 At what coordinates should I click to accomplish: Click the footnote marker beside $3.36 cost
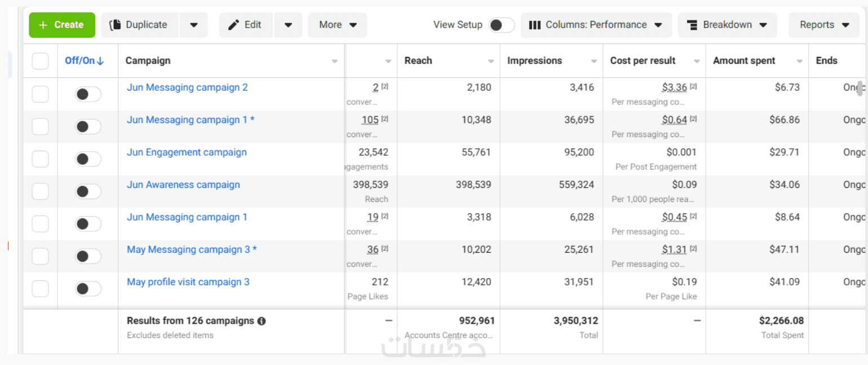click(693, 87)
